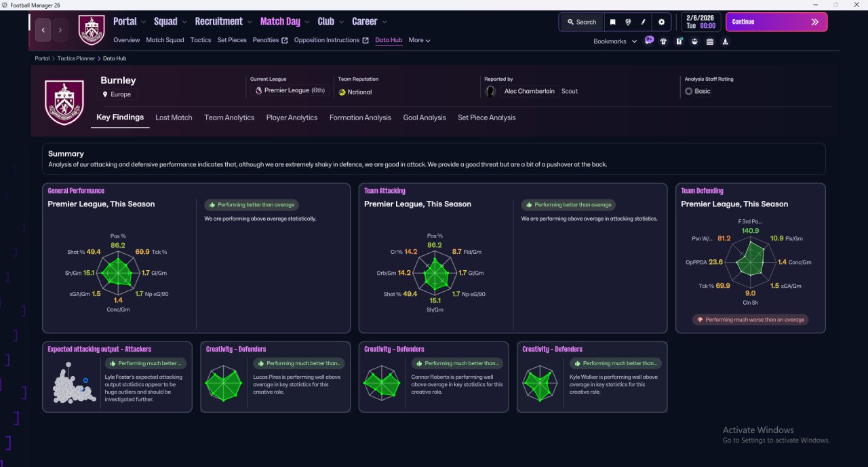868x467 pixels.
Task: Go forward with the right arrow button
Action: coord(60,30)
